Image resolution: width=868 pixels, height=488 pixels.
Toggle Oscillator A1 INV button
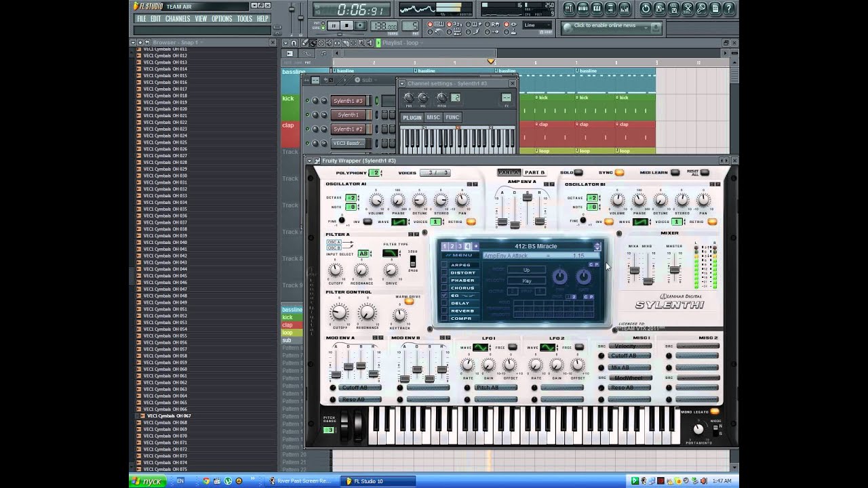368,222
